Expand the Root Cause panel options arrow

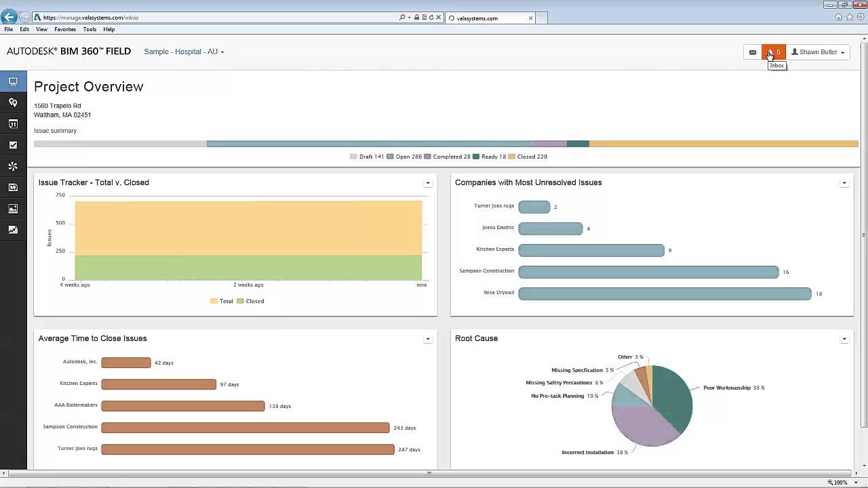844,339
